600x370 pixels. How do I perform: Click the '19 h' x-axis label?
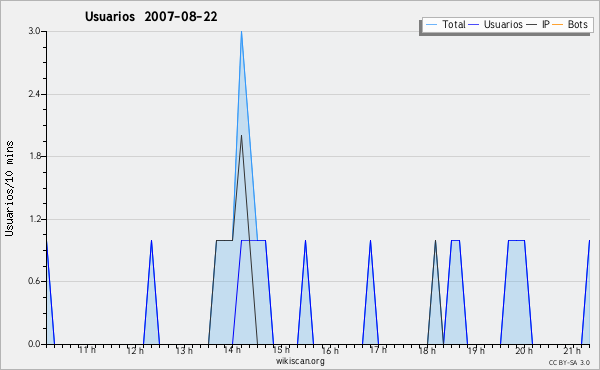pyautogui.click(x=476, y=350)
